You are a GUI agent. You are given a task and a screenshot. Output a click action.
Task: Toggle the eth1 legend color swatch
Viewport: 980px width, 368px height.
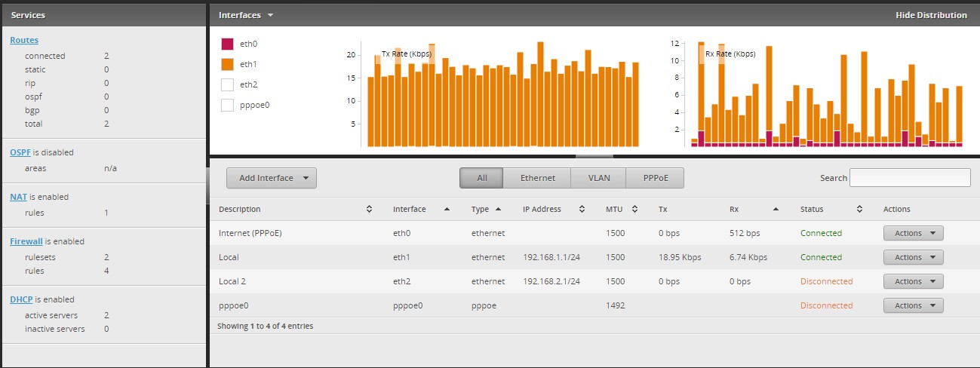[x=227, y=65]
